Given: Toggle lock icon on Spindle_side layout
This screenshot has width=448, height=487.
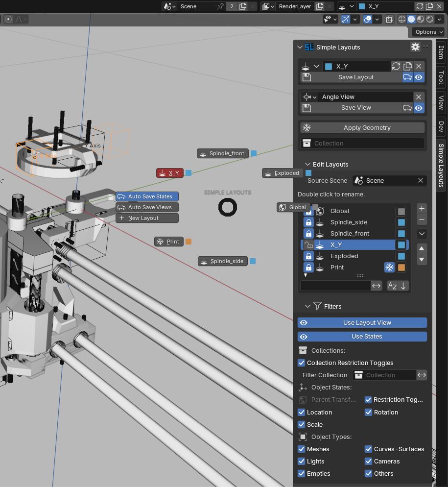Looking at the screenshot, I should click(x=308, y=222).
